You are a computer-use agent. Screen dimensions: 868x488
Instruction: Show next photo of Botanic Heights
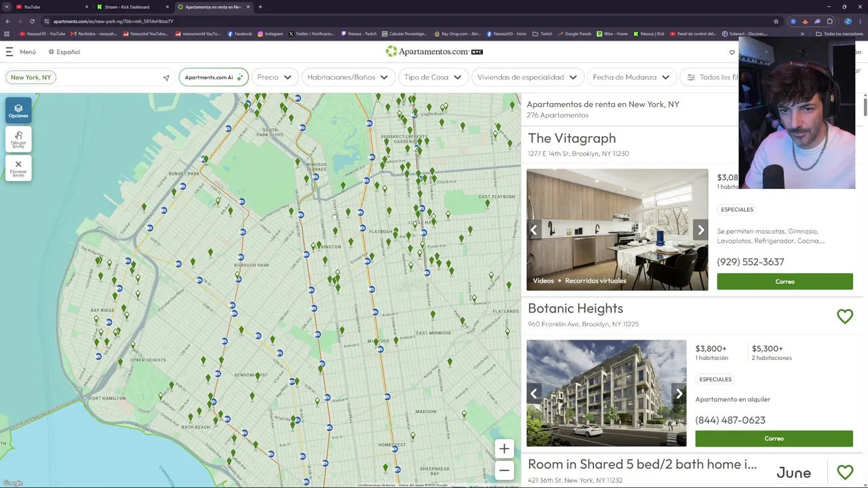[x=679, y=394]
